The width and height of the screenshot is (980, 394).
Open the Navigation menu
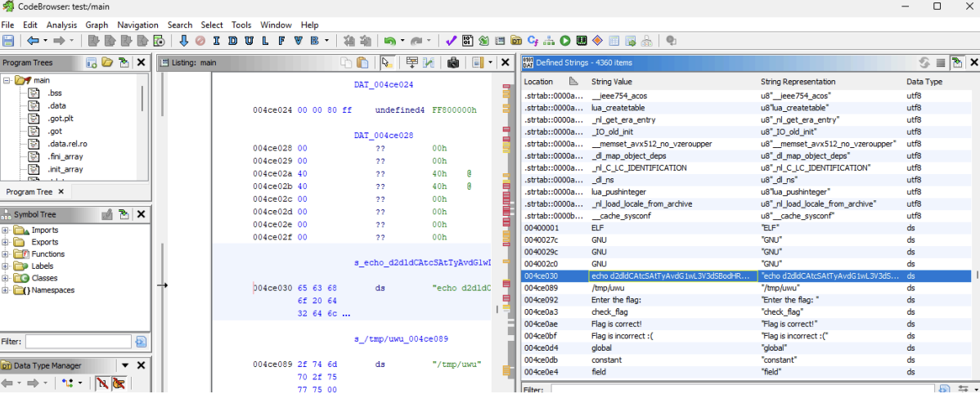137,25
